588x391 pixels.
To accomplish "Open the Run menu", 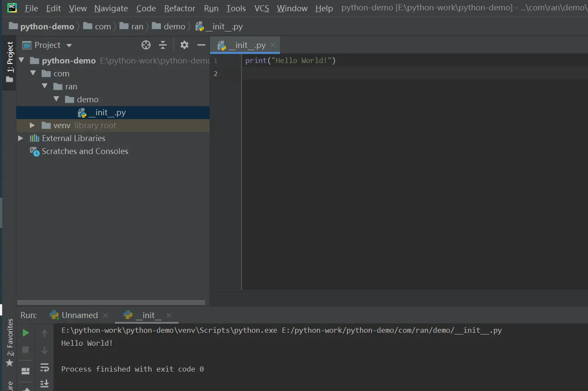I will click(211, 8).
